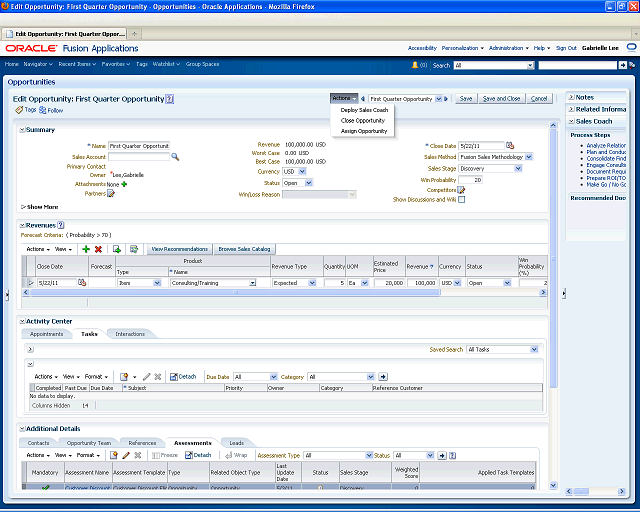
Task: Click the notifications bell icon
Action: (415, 65)
